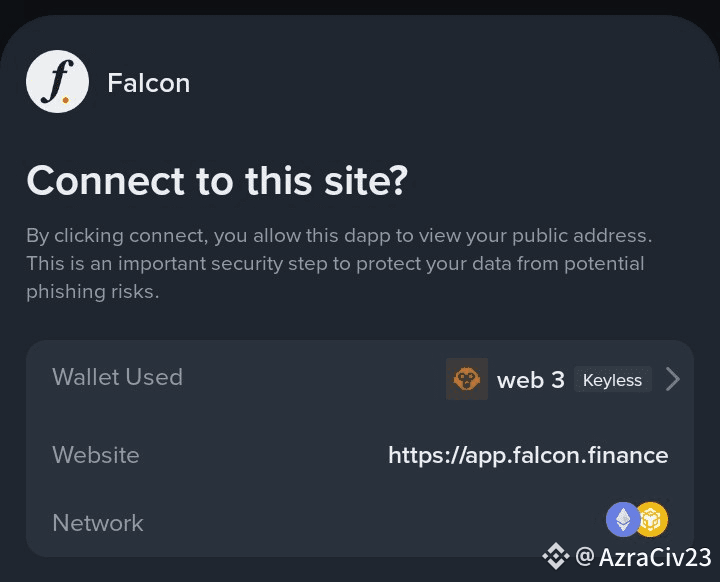Click the "Wallet Used" label
The image size is (720, 582).
117,377
